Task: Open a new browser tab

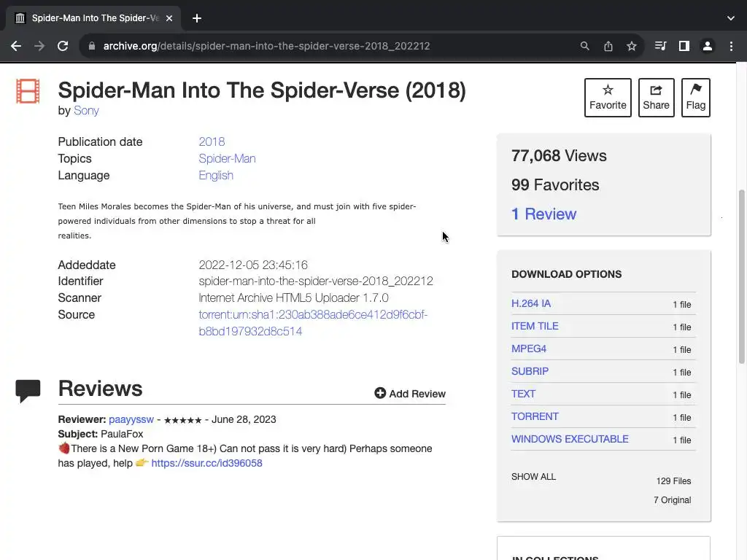Action: (x=197, y=18)
